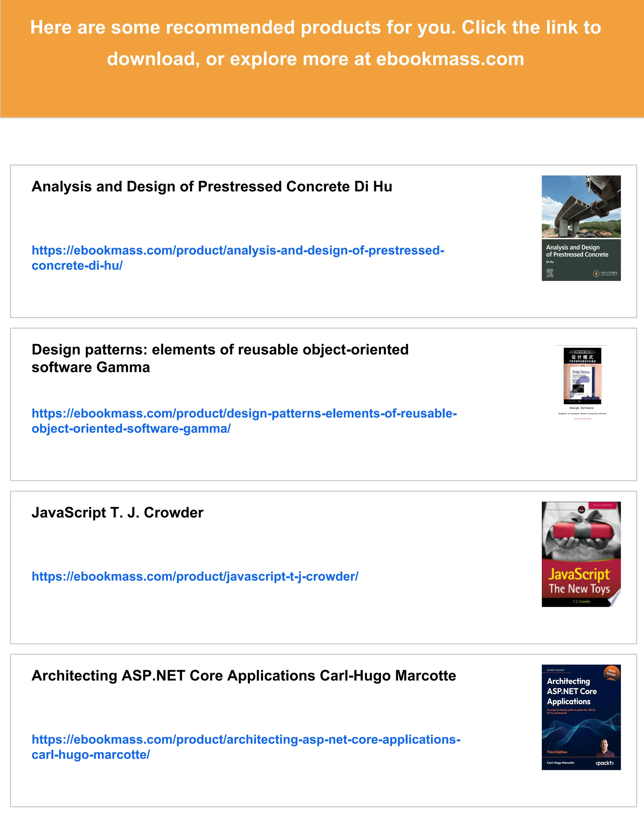The height and width of the screenshot is (833, 644).
Task: Click the Architecting ASP.NET Core book cover
Action: (581, 717)
